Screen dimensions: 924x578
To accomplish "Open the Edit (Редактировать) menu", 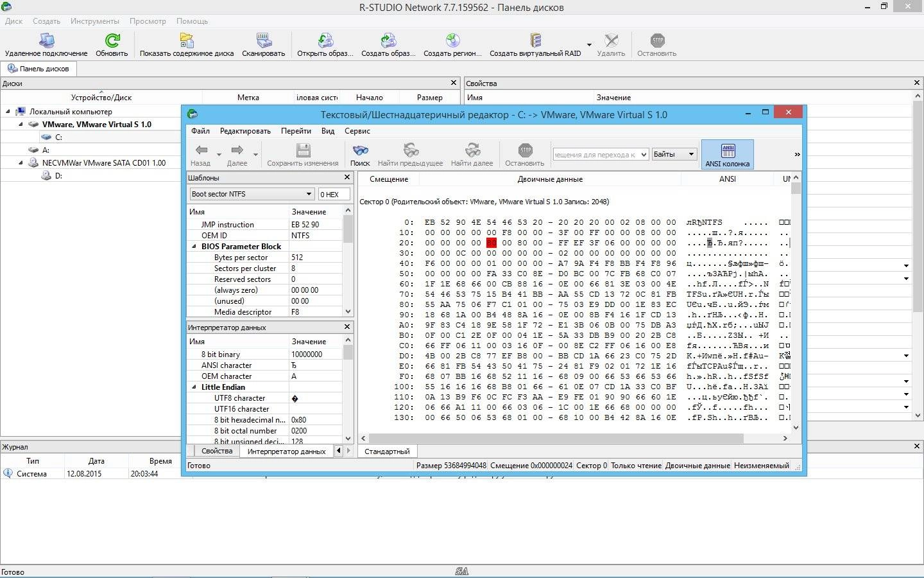I will [x=245, y=131].
